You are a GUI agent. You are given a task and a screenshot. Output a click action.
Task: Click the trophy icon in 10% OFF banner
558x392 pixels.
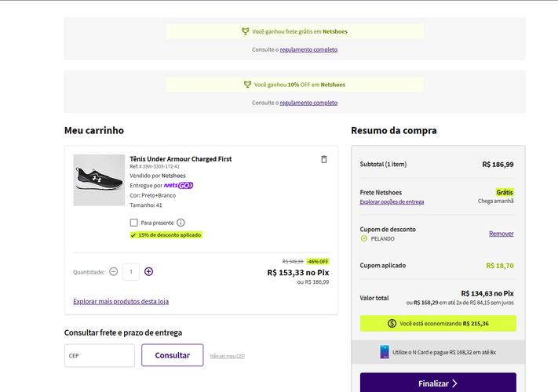247,85
